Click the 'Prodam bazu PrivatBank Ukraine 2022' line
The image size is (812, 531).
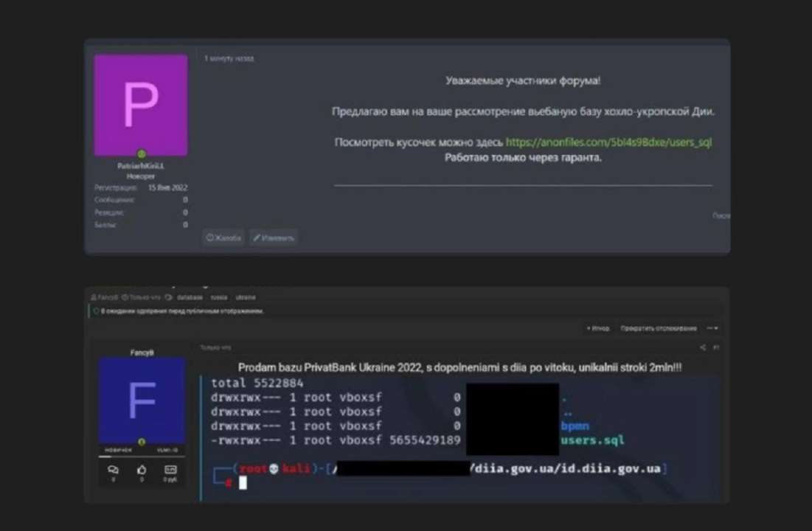point(460,367)
